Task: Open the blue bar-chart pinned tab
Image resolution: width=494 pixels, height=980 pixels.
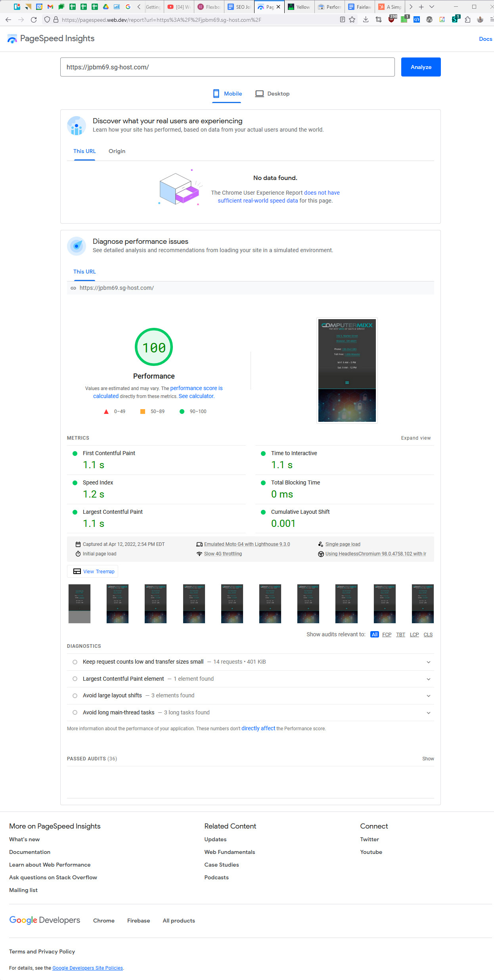Action: point(117,7)
